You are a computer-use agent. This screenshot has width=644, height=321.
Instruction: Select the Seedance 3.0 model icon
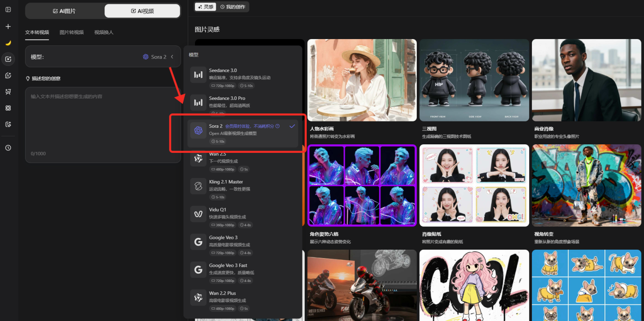[x=198, y=75]
